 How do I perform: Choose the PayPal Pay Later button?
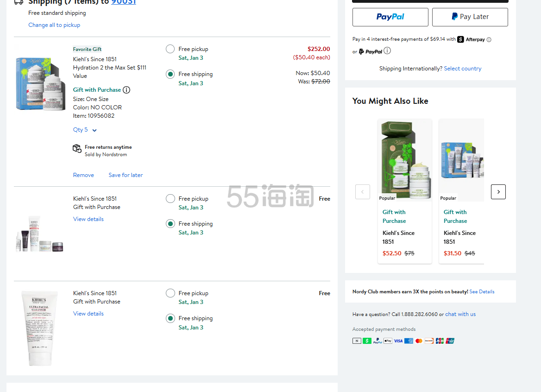pyautogui.click(x=470, y=17)
